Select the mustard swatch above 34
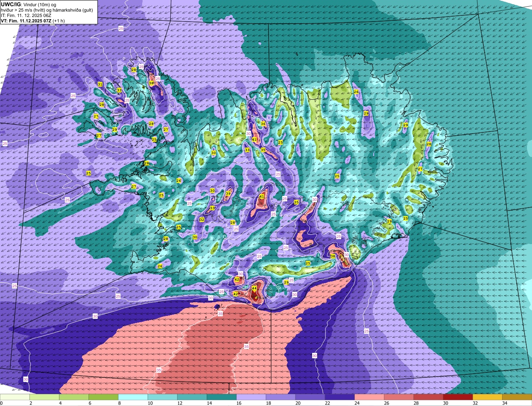This screenshot has height=406, width=532. [x=517, y=397]
